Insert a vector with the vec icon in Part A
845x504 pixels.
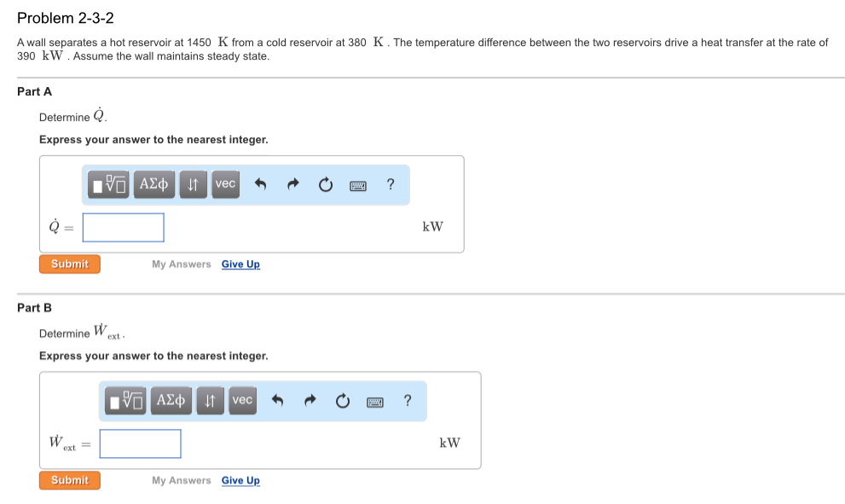[225, 184]
